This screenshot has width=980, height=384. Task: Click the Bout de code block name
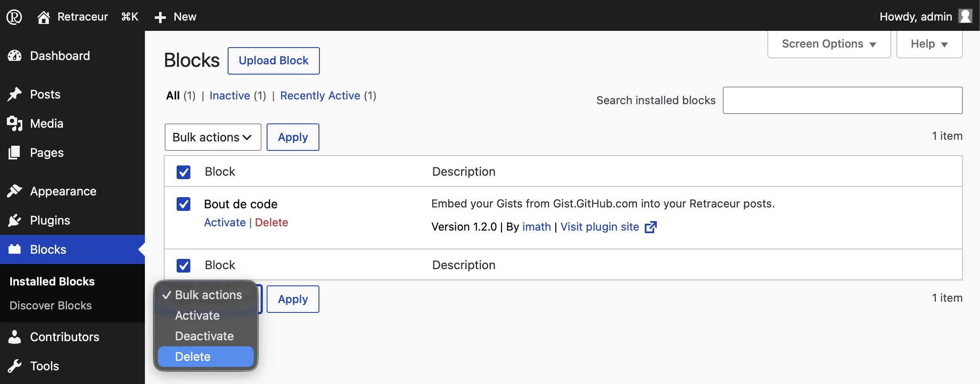tap(240, 204)
